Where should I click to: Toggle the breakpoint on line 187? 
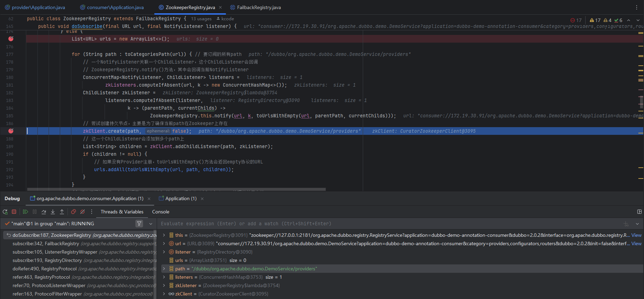[x=11, y=131]
